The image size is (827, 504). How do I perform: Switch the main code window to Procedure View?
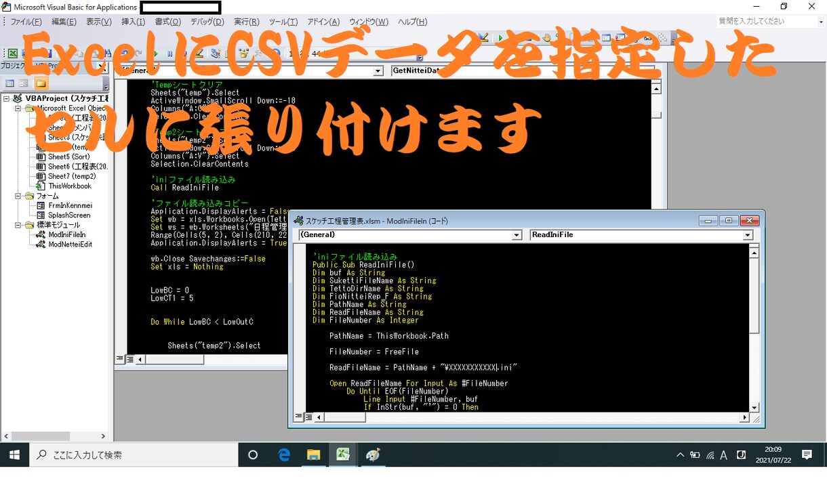[x=120, y=359]
